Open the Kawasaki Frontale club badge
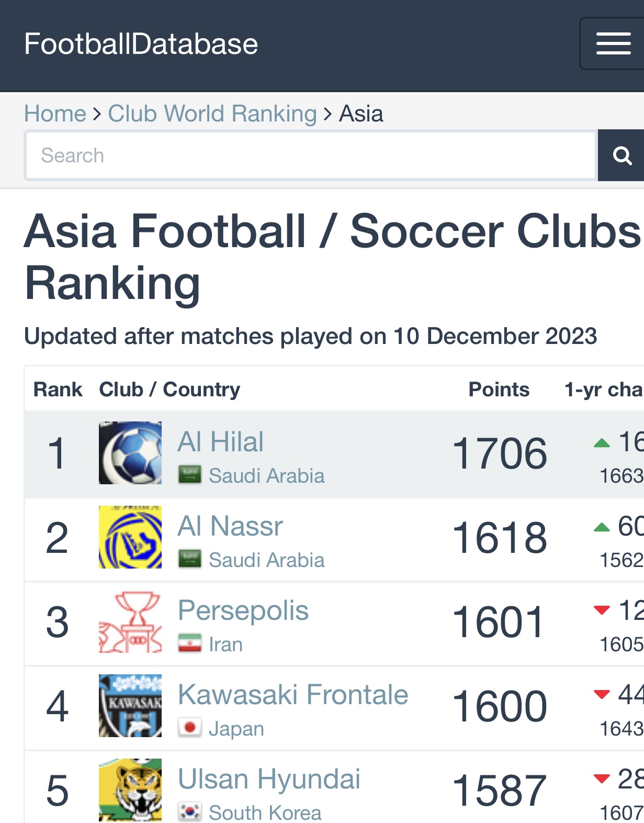 (130, 706)
